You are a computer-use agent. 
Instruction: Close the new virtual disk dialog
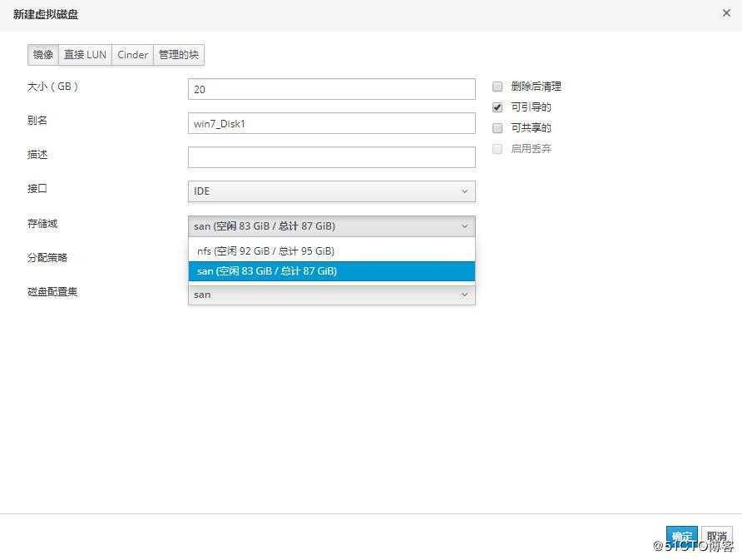pos(726,13)
